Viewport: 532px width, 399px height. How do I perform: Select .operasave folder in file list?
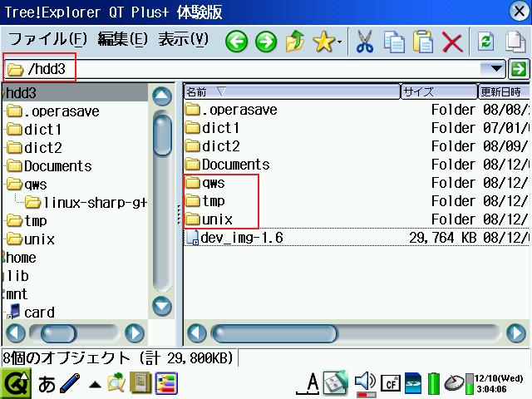click(x=231, y=110)
